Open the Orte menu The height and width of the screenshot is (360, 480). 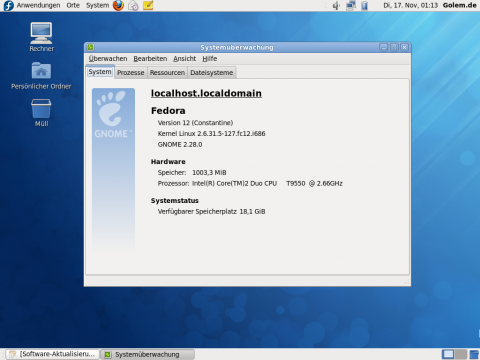pos(73,5)
